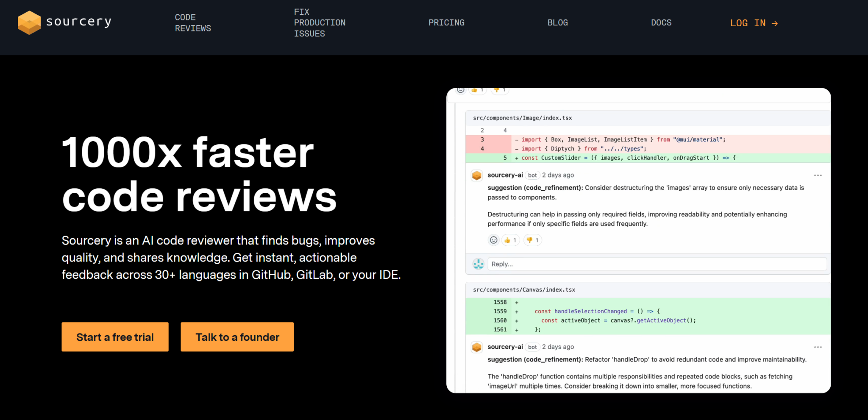Viewport: 868px width, 420px height.
Task: Go to Fix Production Issues page
Action: (x=320, y=23)
